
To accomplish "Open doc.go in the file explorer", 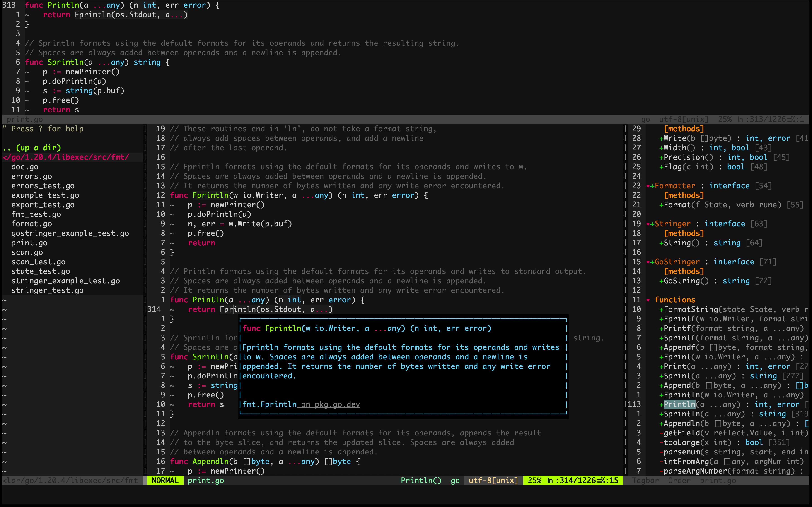I will 25,167.
